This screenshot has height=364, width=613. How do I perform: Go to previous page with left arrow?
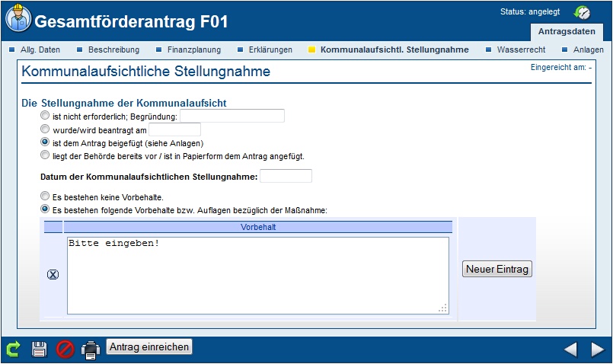(570, 349)
